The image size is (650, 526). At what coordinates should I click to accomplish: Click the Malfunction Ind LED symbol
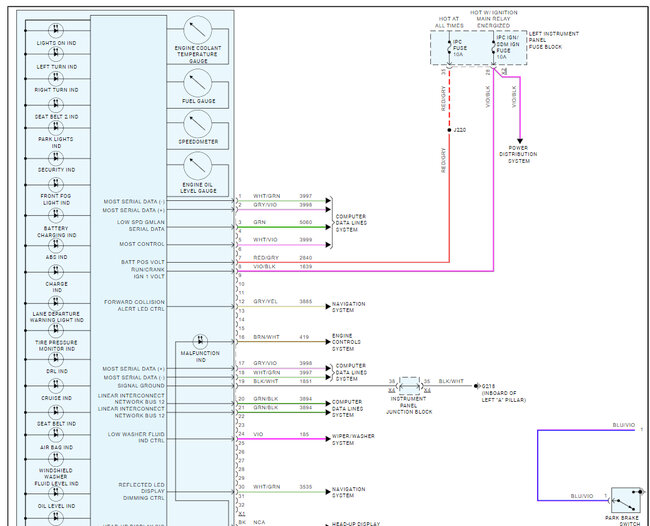tap(200, 342)
